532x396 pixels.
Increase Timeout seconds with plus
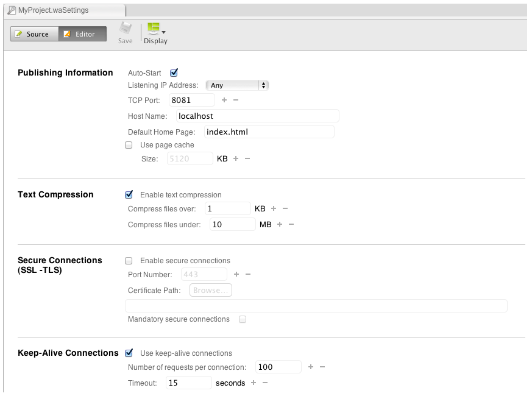coord(254,383)
